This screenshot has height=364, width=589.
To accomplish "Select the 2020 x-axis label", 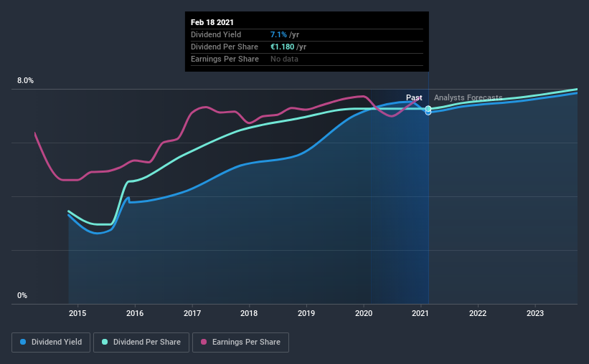I will click(x=364, y=313).
